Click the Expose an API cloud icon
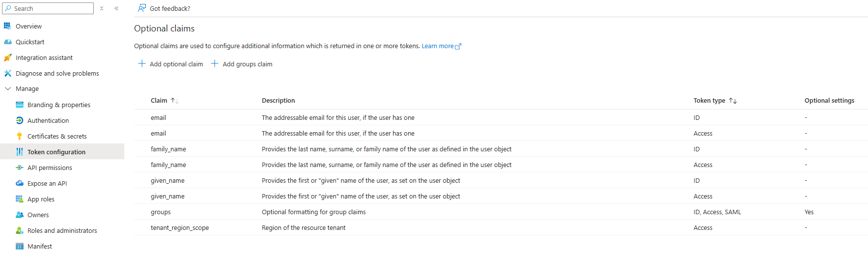Viewport: 868px width, 253px height. click(x=19, y=183)
